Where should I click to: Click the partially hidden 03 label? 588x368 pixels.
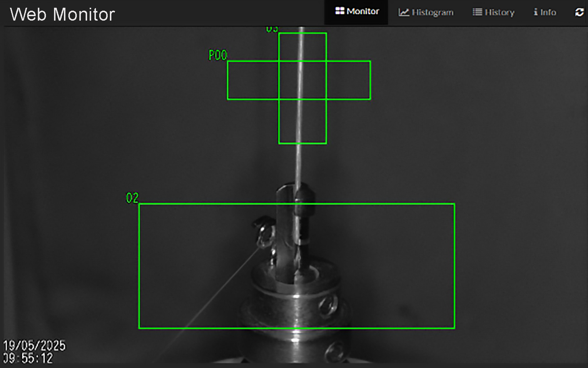tap(272, 29)
